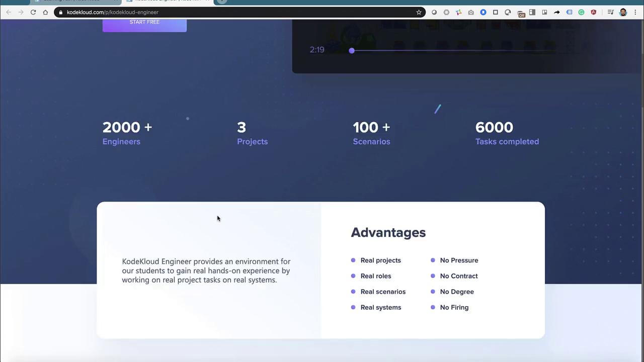Screen dimensions: 644x362
Task: Open Chrome's three-dot menu
Action: [x=635, y=12]
